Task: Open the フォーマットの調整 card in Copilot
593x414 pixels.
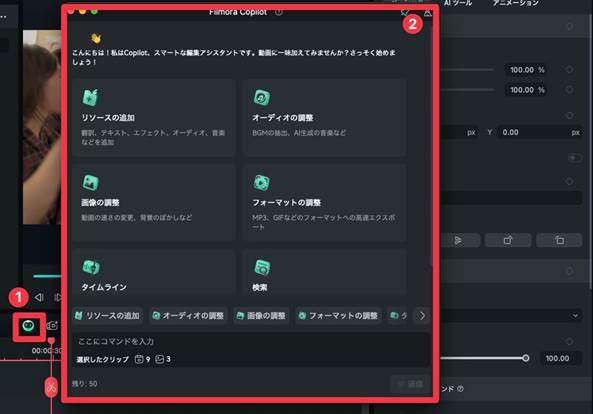Action: (324, 202)
